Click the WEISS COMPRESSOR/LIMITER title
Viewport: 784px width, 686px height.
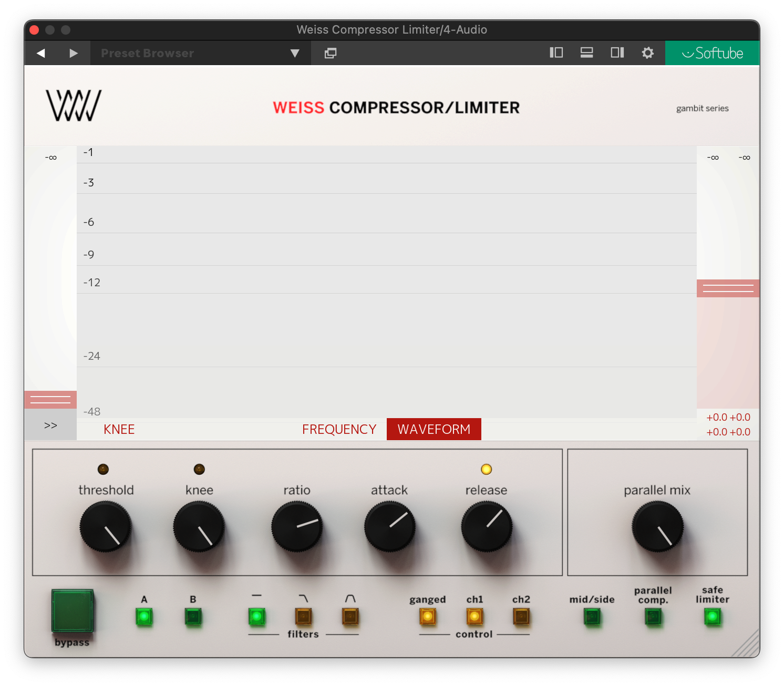[x=396, y=108]
